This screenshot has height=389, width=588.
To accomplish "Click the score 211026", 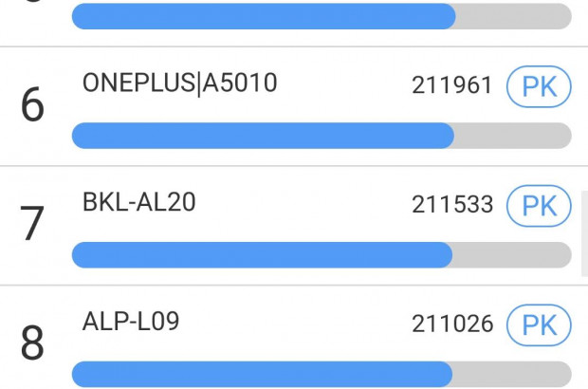I will pyautogui.click(x=452, y=324).
